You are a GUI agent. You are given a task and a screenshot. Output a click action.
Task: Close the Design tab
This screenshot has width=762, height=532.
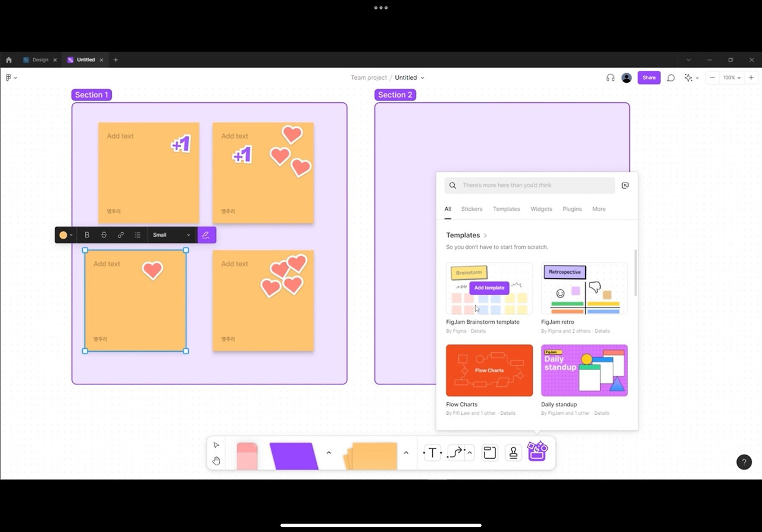pyautogui.click(x=55, y=60)
